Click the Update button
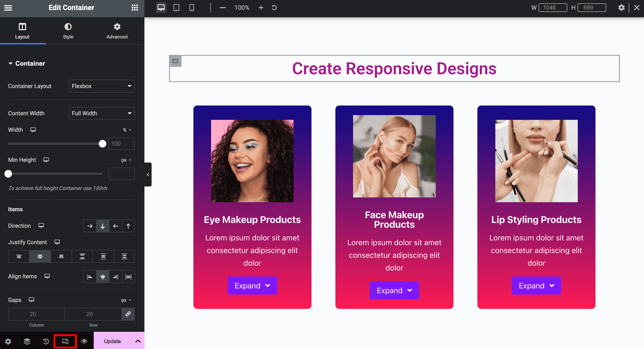 click(x=113, y=341)
